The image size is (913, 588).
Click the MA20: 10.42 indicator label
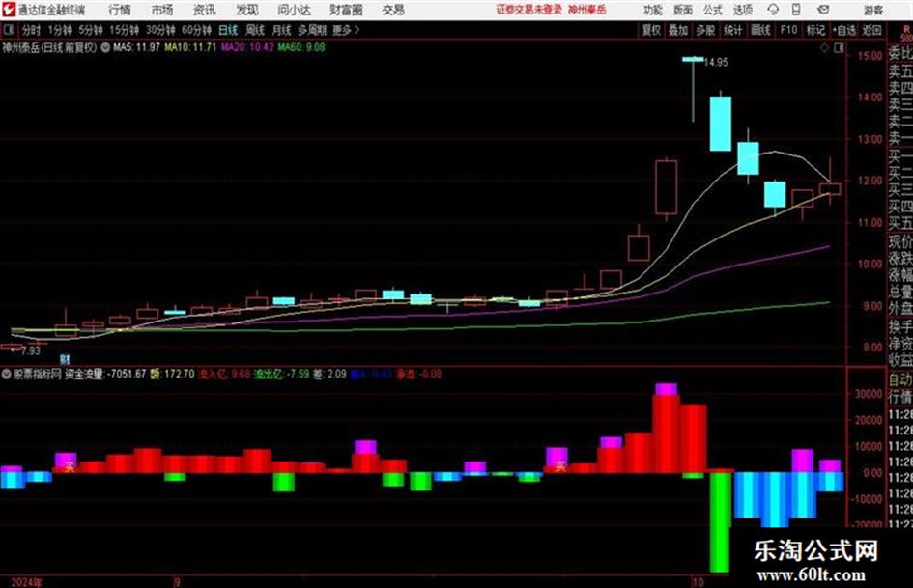pos(247,47)
